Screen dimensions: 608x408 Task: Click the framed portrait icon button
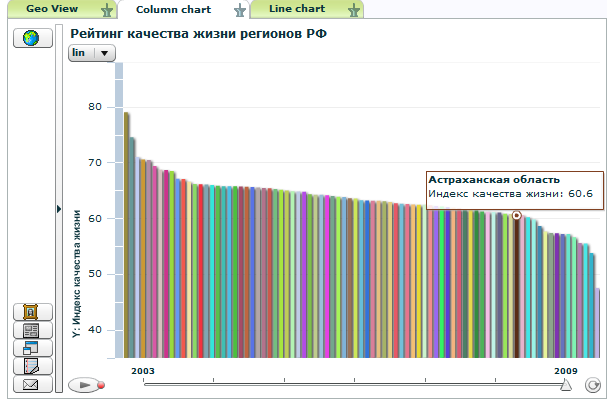(31, 312)
